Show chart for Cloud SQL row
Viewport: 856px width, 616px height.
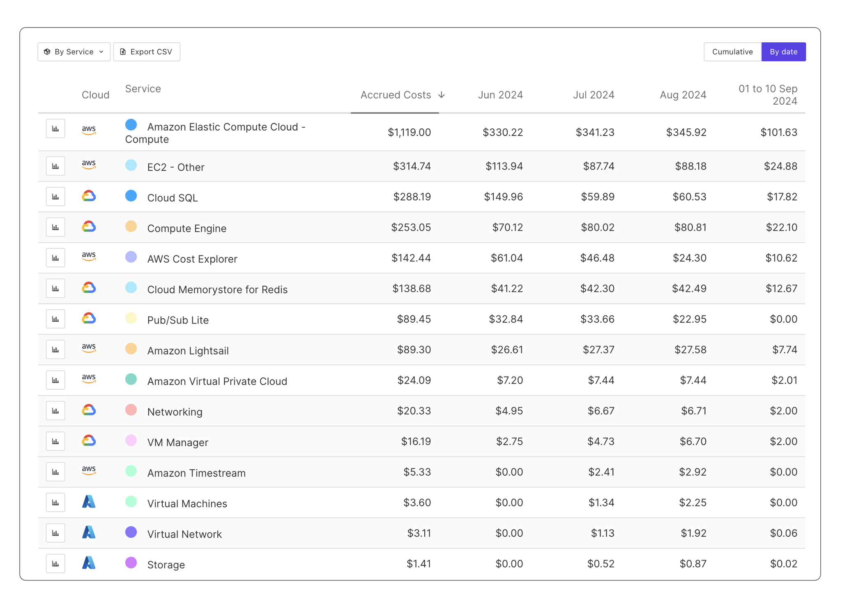click(55, 197)
